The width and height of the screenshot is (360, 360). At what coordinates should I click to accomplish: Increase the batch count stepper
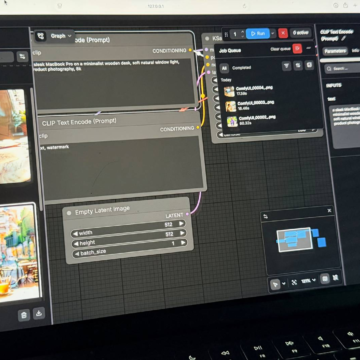pos(242,32)
